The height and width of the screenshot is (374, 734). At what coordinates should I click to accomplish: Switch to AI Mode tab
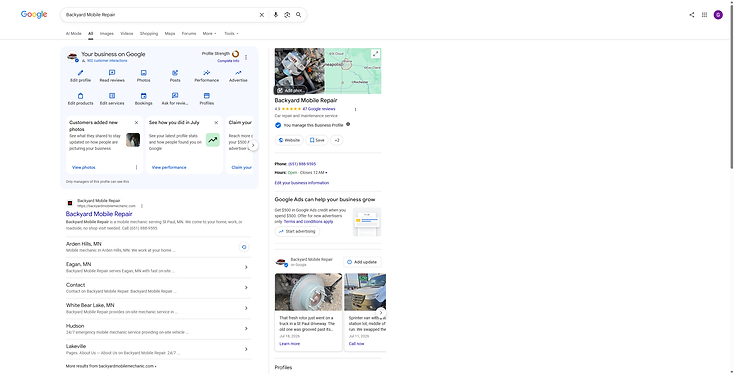[73, 34]
